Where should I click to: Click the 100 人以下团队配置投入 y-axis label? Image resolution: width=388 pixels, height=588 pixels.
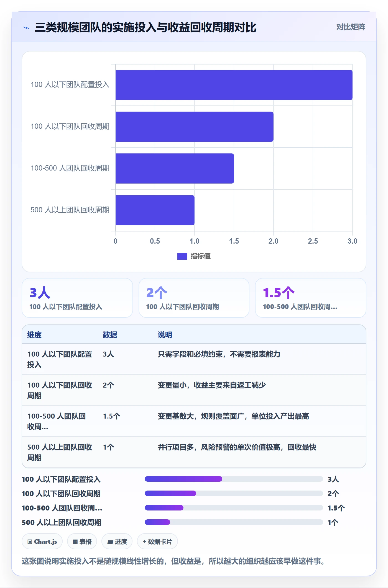click(70, 85)
